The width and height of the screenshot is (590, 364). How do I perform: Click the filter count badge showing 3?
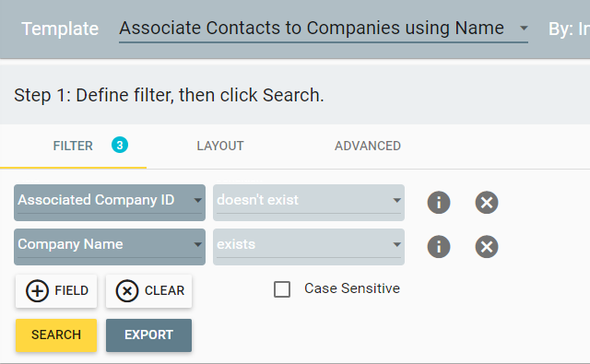(x=120, y=146)
